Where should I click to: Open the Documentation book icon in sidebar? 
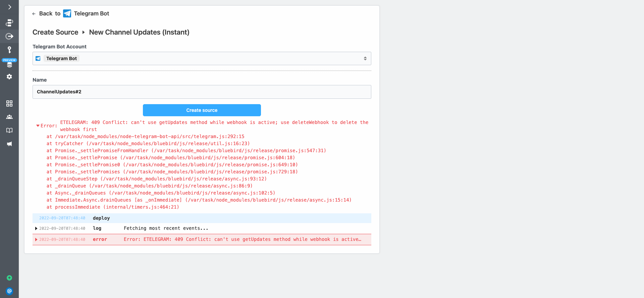click(x=9, y=130)
